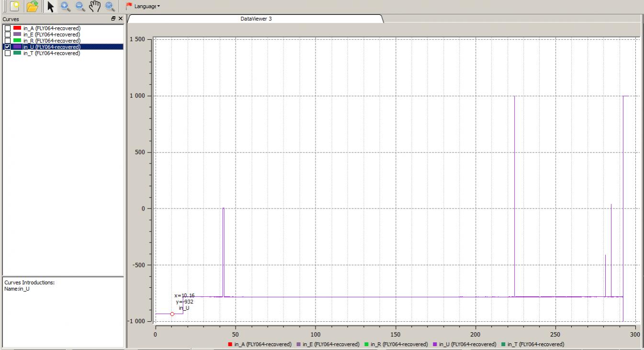
Task: Click the red data point marker on curve
Action: click(172, 314)
